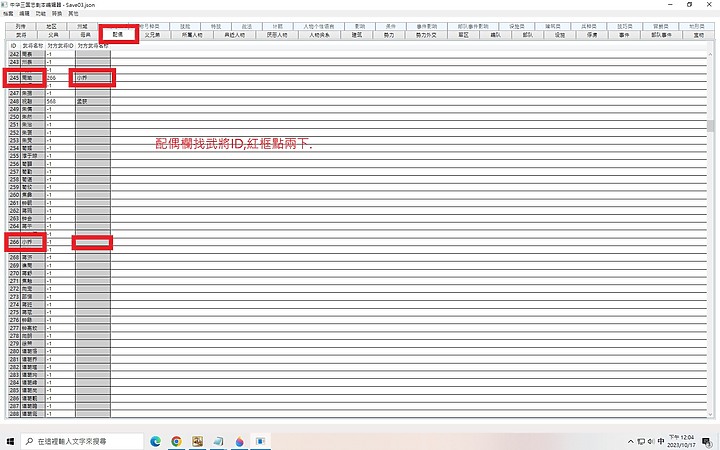Select the ID cell 242

click(14, 54)
